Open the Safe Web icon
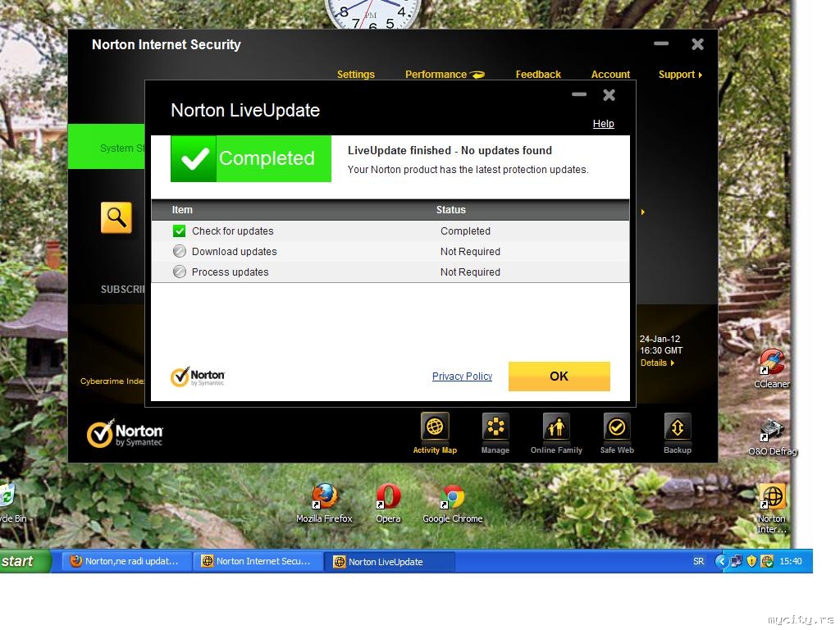 [617, 433]
